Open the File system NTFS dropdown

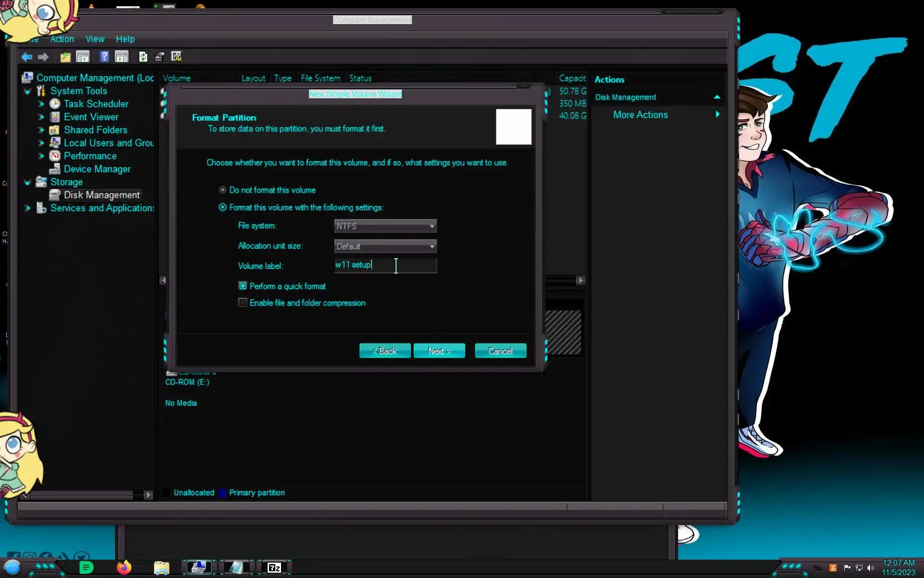[385, 226]
